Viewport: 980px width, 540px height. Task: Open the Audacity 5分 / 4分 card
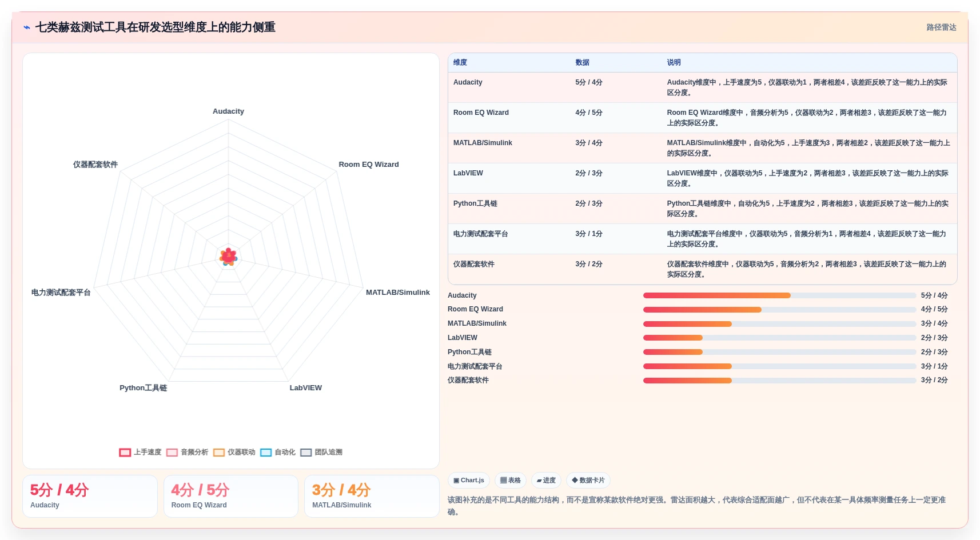tap(90, 497)
